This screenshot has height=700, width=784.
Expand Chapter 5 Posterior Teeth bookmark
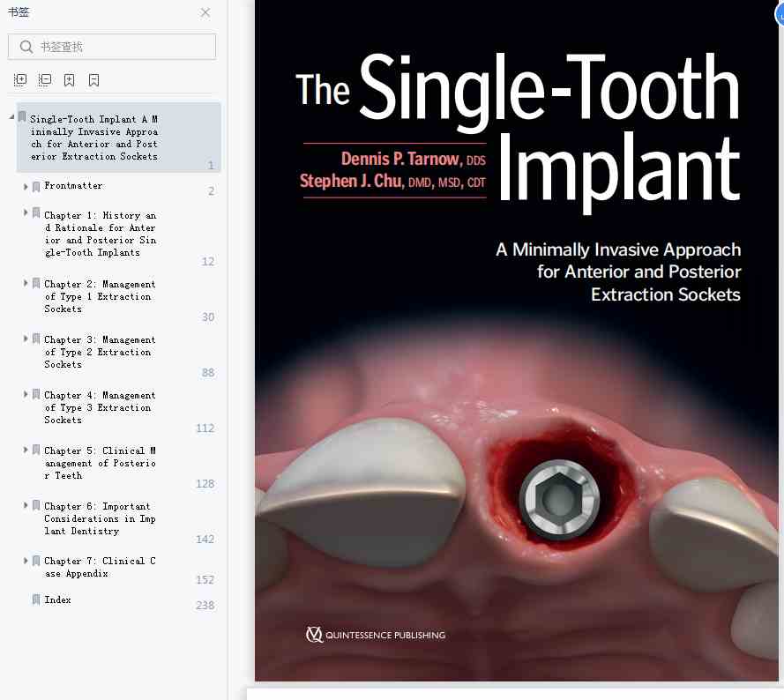26,450
